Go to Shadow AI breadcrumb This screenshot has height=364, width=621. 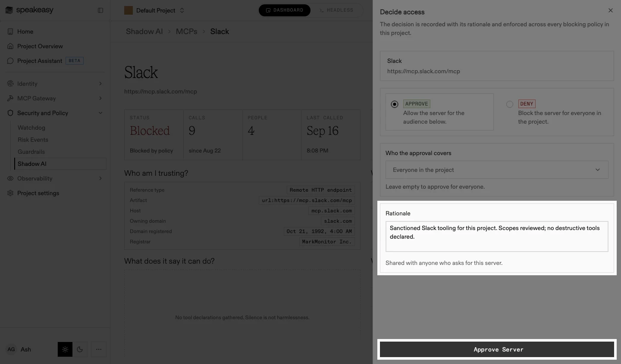click(x=144, y=31)
